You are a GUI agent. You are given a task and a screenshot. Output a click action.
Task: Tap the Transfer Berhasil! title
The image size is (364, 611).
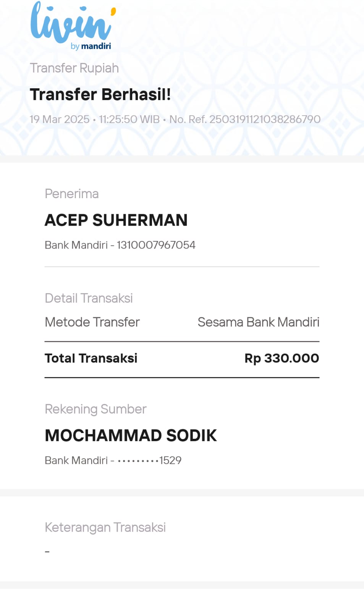click(x=100, y=94)
